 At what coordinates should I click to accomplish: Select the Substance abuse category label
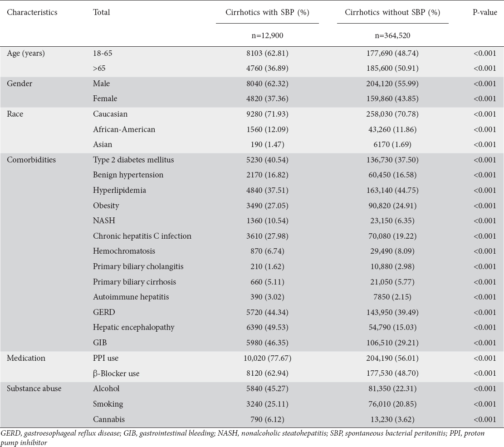34,388
